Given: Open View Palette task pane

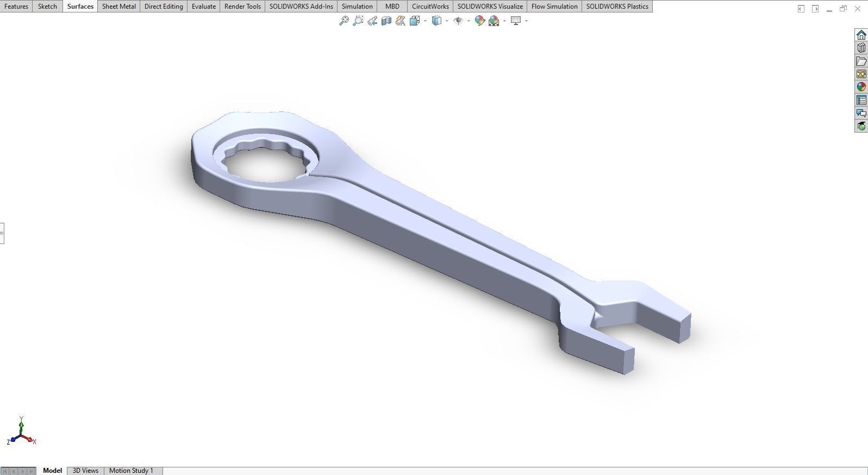Looking at the screenshot, I should [861, 74].
